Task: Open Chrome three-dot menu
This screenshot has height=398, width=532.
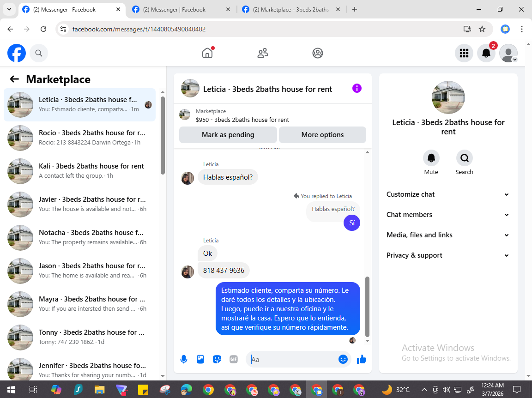Action: coord(522,29)
